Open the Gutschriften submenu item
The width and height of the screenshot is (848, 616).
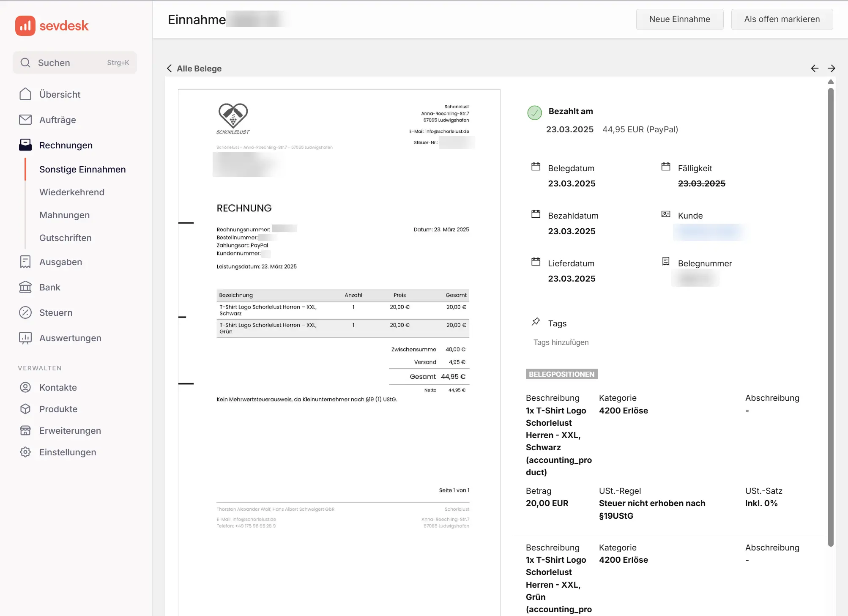(66, 238)
